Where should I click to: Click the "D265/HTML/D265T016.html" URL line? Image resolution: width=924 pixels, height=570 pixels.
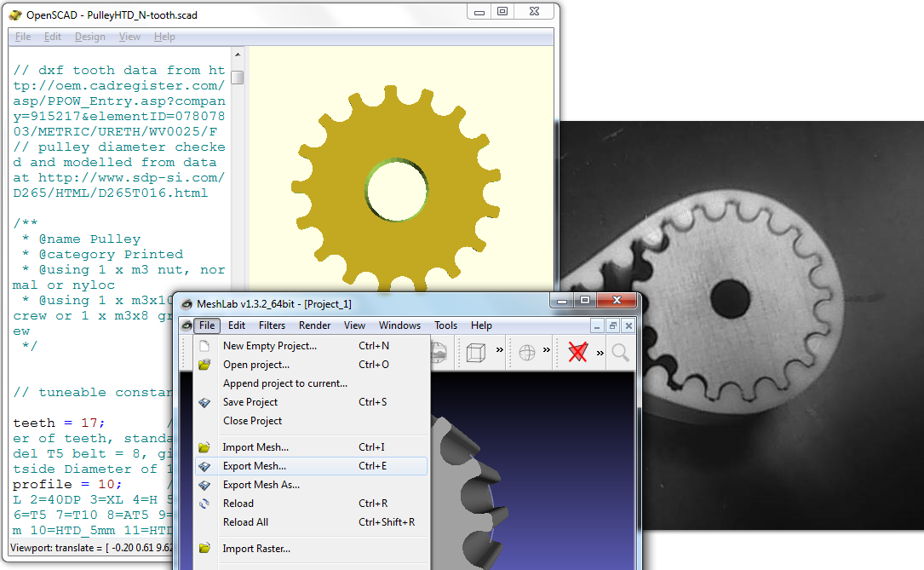(x=111, y=193)
